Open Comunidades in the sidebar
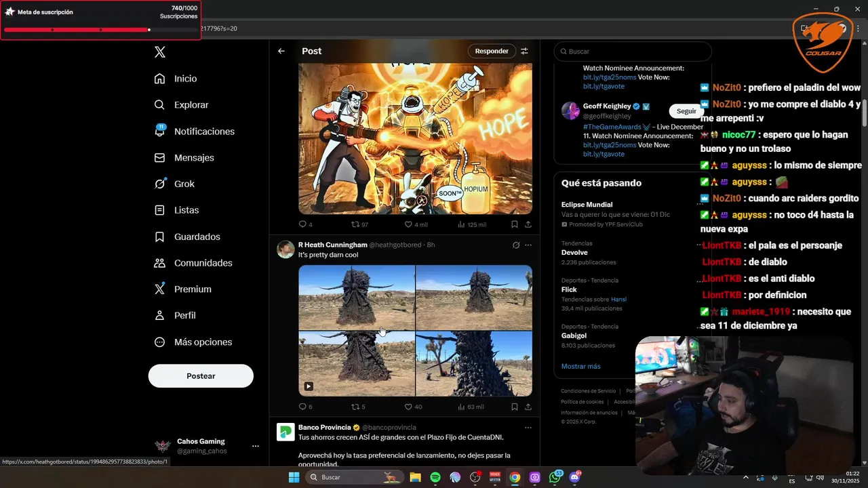 pyautogui.click(x=193, y=263)
